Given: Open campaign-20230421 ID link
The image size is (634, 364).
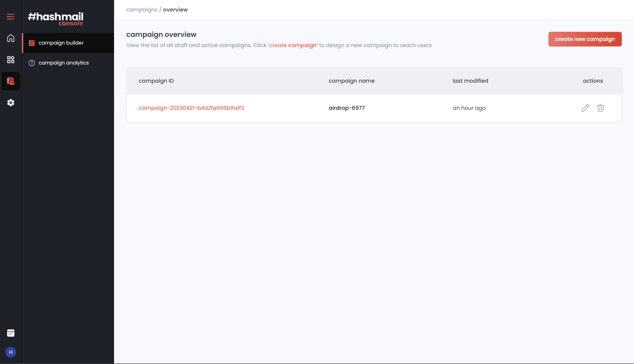Looking at the screenshot, I should (x=191, y=108).
